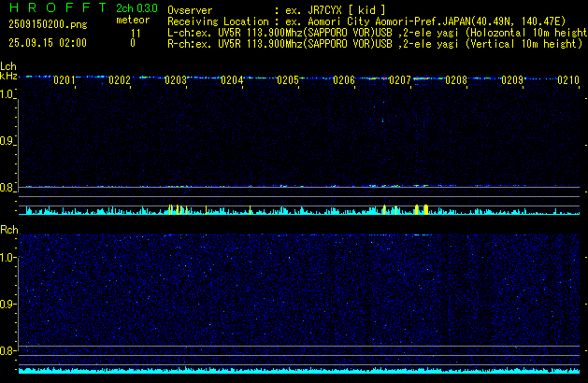Click the Observer line with JR7CYX [ kid ]
This screenshot has width=588, height=383.
pyautogui.click(x=277, y=10)
